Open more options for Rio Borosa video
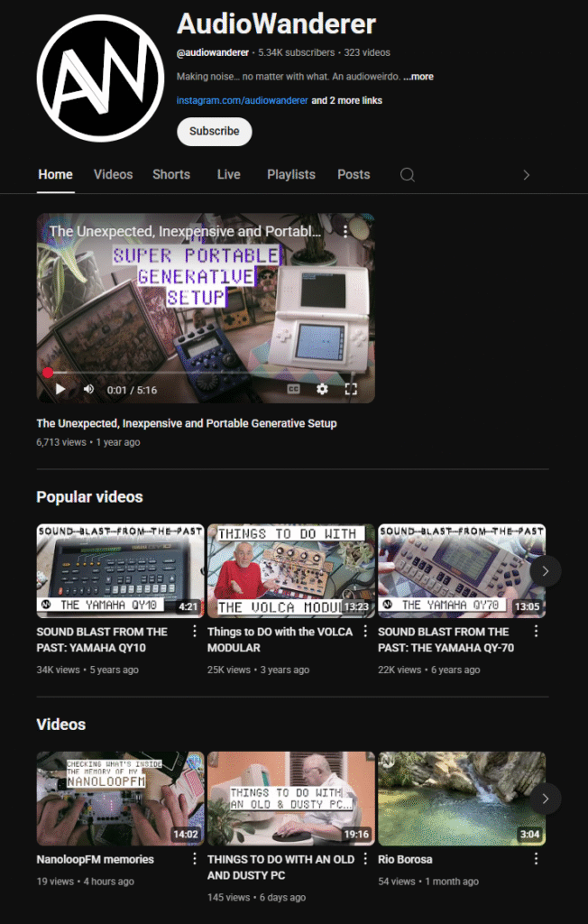Screen dimensions: 588x924 [536, 859]
